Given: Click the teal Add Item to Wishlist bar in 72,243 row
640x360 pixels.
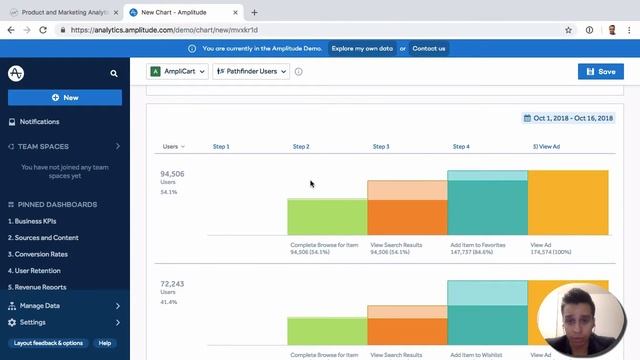Looking at the screenshot, I should [487, 325].
